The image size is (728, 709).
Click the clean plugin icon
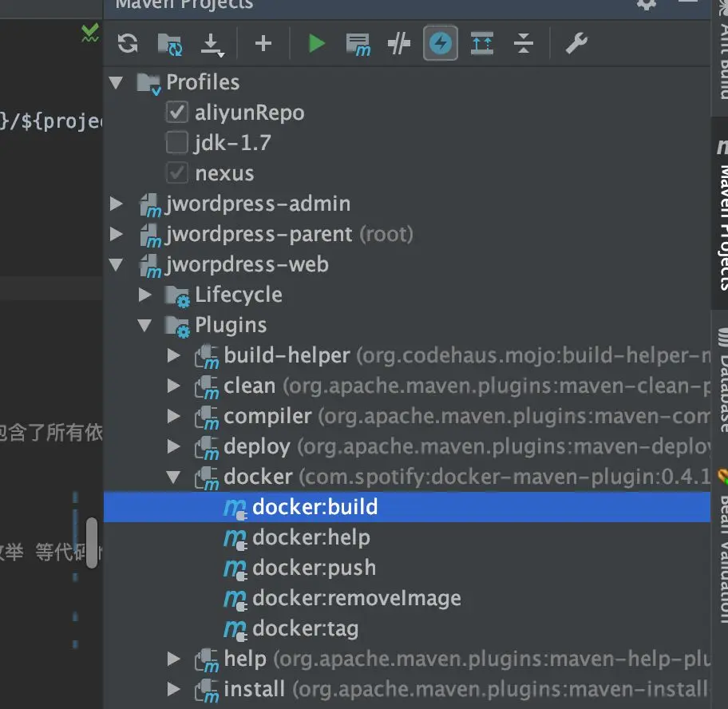coord(207,388)
